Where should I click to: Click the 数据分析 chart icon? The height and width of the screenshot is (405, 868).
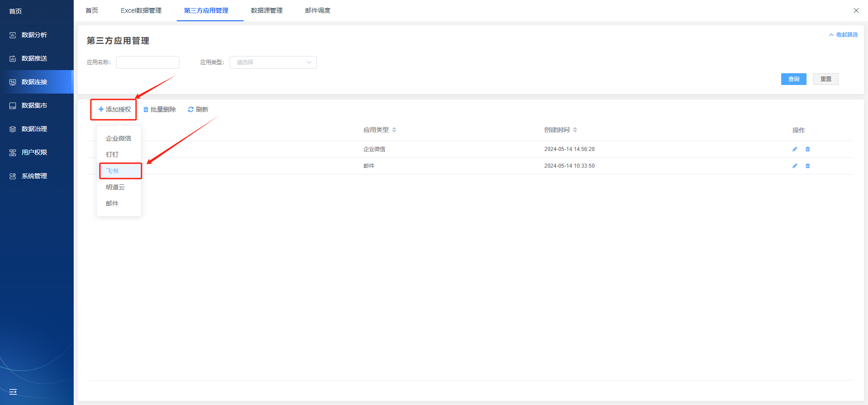pos(13,35)
